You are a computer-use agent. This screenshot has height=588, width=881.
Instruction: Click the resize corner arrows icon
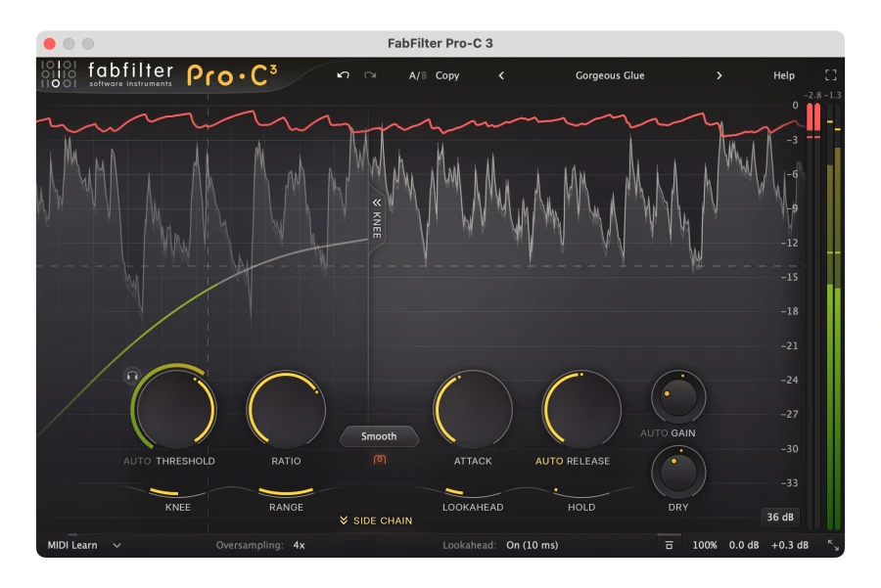[833, 545]
